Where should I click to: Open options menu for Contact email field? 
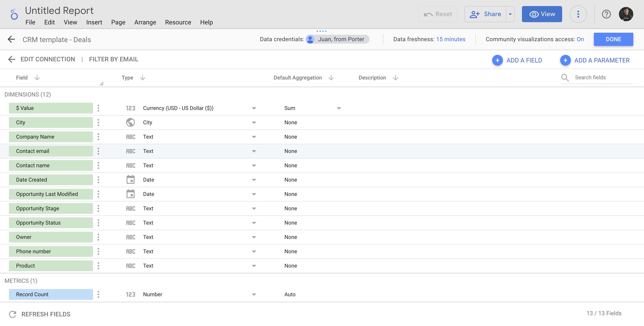[x=98, y=151]
